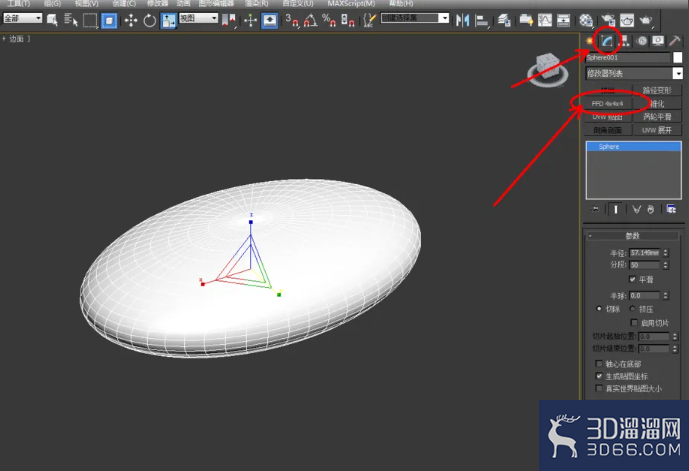
Task: Click the object color swatch
Action: 678,57
